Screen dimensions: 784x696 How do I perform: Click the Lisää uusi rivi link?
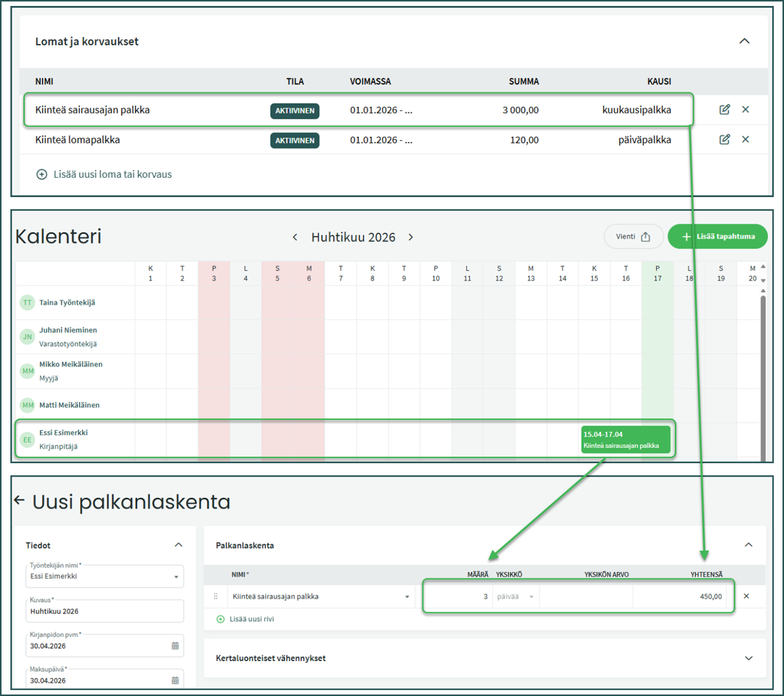click(x=251, y=619)
